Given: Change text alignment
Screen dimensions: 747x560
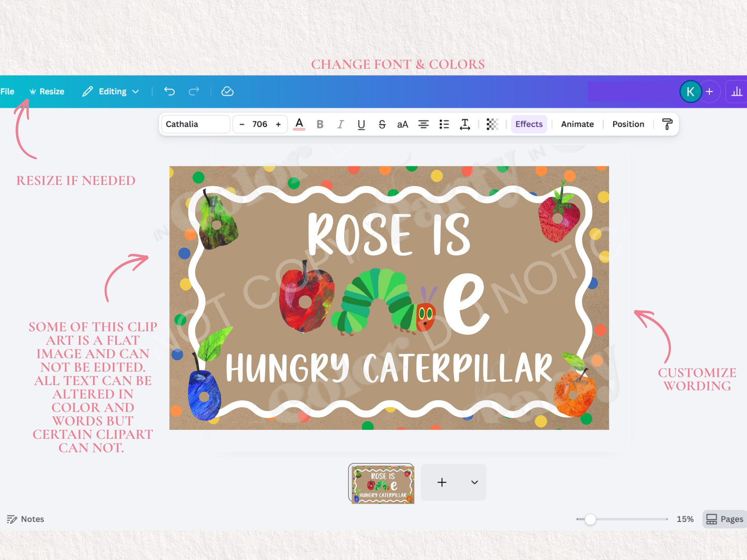Looking at the screenshot, I should coord(423,124).
